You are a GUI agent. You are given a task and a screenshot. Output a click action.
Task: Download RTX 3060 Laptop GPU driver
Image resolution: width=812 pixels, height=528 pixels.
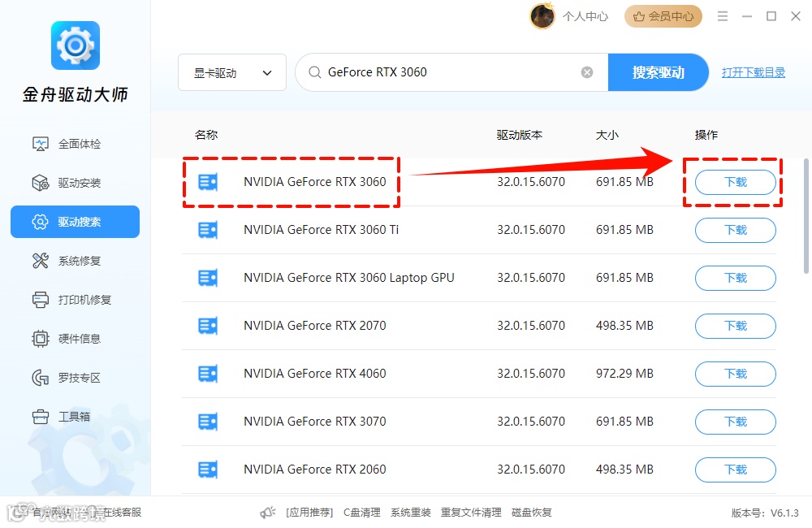pyautogui.click(x=736, y=278)
